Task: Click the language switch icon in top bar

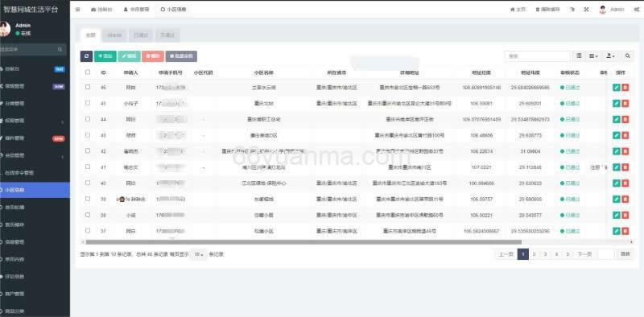Action: [x=572, y=10]
